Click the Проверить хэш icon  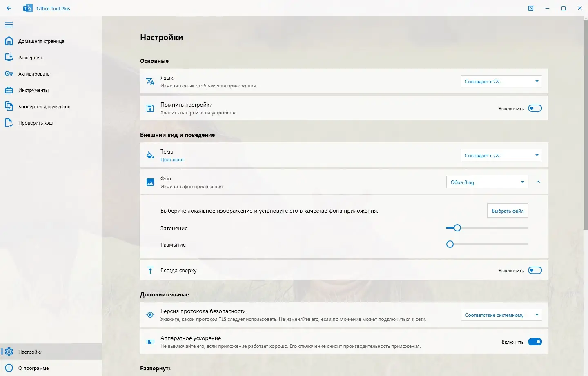tap(9, 123)
